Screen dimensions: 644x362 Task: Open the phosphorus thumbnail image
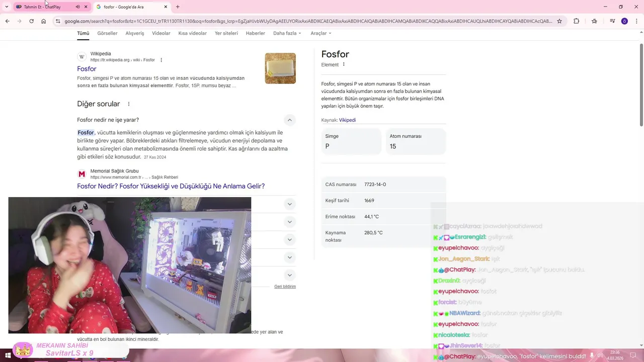(280, 68)
